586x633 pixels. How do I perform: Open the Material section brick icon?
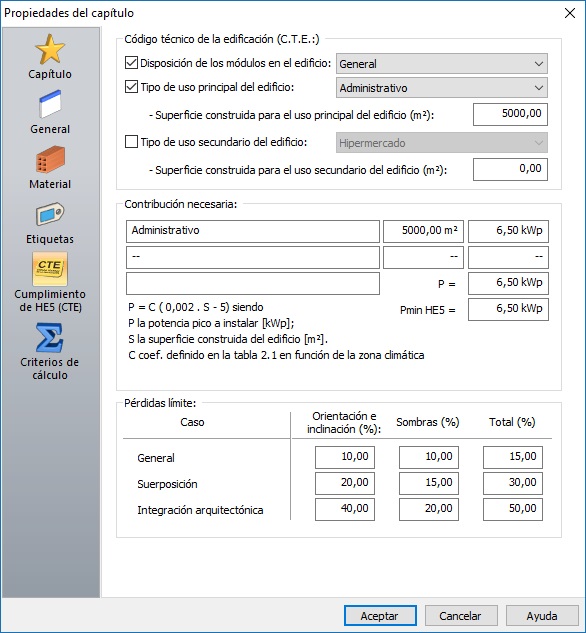click(x=50, y=159)
